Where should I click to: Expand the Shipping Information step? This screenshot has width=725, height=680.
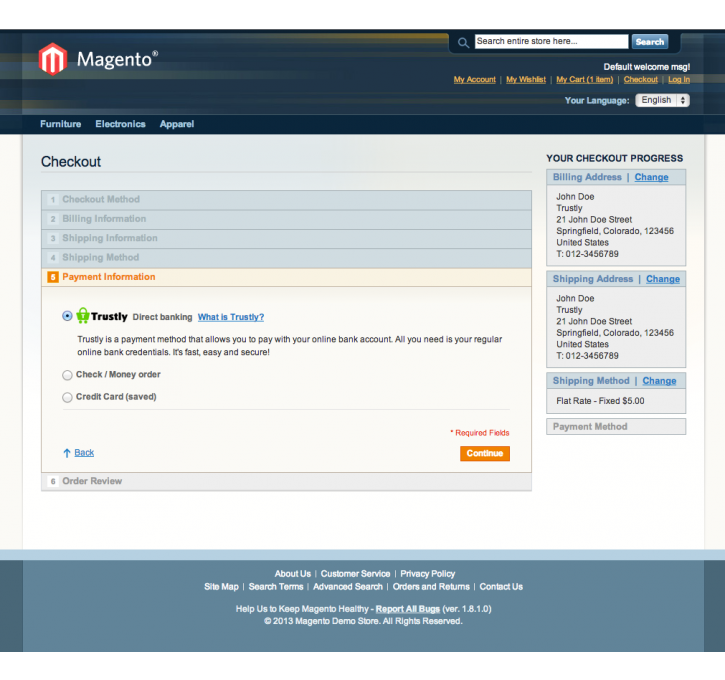coord(286,239)
